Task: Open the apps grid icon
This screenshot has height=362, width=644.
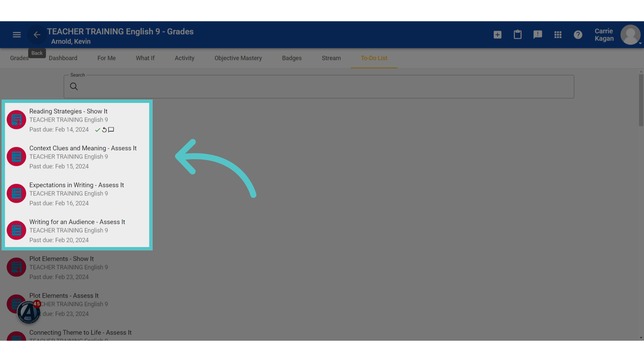Action: [x=558, y=35]
